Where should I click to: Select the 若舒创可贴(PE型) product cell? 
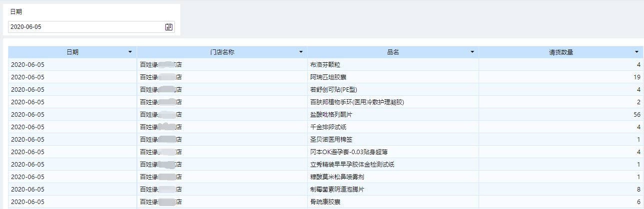393,89
